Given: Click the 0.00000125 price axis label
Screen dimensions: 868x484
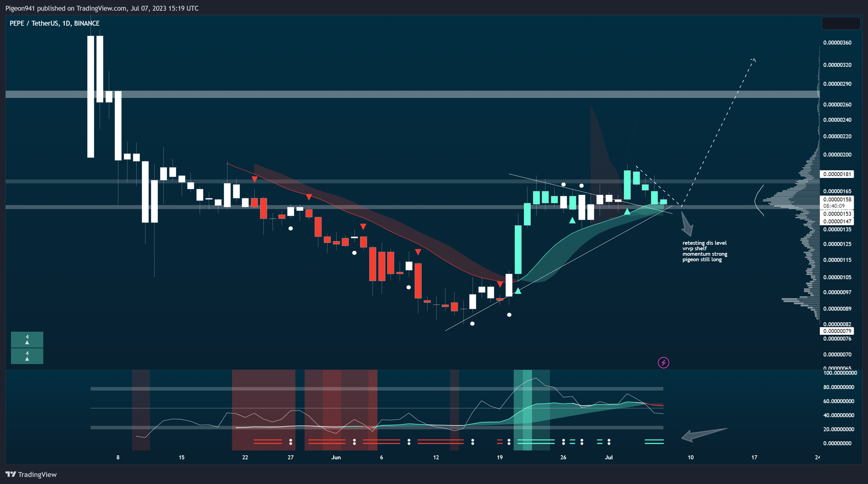Looking at the screenshot, I should coord(837,244).
